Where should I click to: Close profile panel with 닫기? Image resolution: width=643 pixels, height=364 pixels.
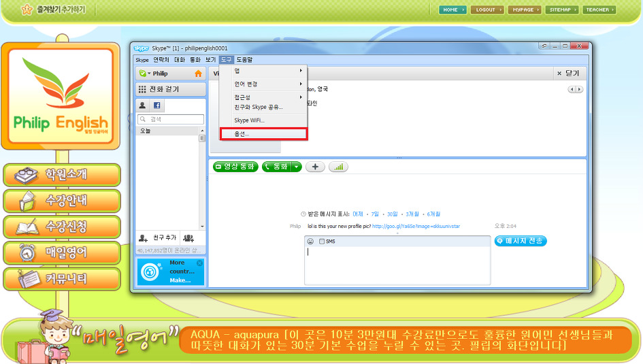(568, 73)
